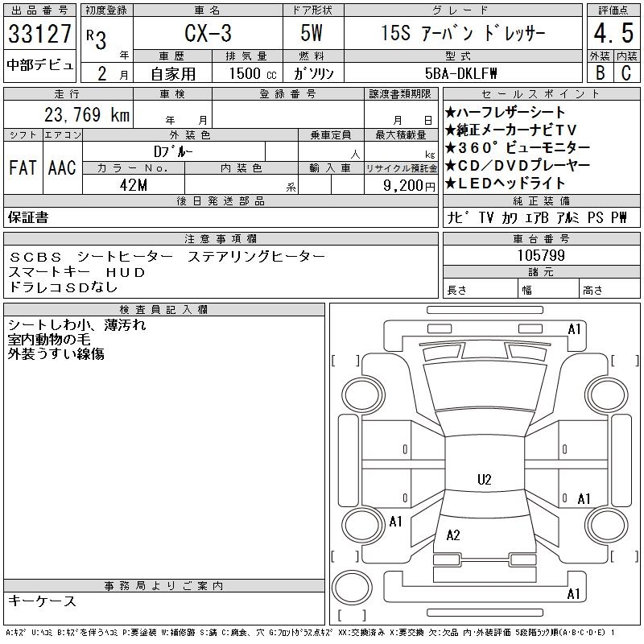Viewport: 644px width, 644px height.
Task: Click sales point 360°ビューモニター
Action: click(x=518, y=147)
